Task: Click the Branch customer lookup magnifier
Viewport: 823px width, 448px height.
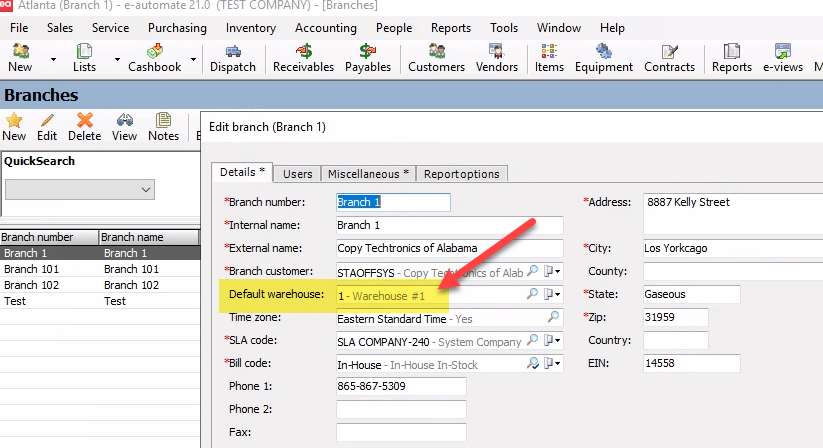Action: coord(532,271)
